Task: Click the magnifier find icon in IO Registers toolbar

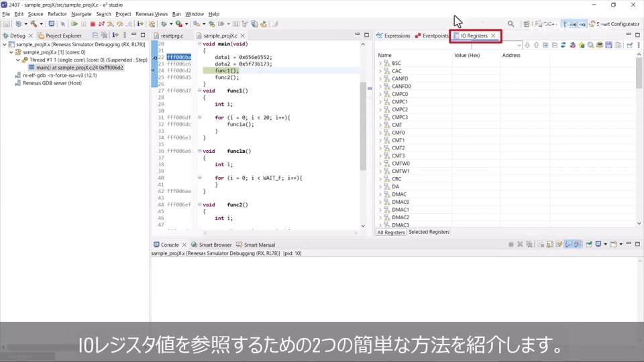Action: pos(590,45)
